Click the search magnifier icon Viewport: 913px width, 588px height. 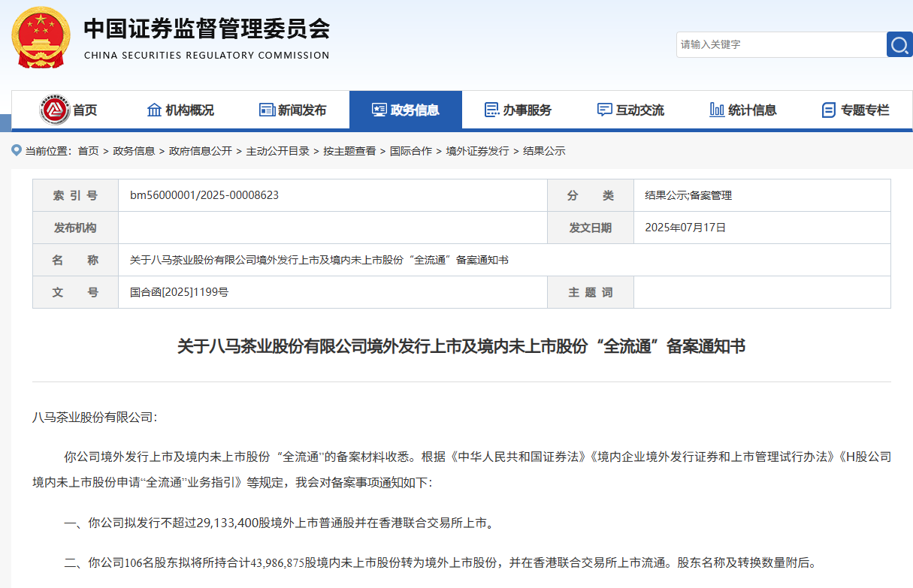[x=899, y=44]
